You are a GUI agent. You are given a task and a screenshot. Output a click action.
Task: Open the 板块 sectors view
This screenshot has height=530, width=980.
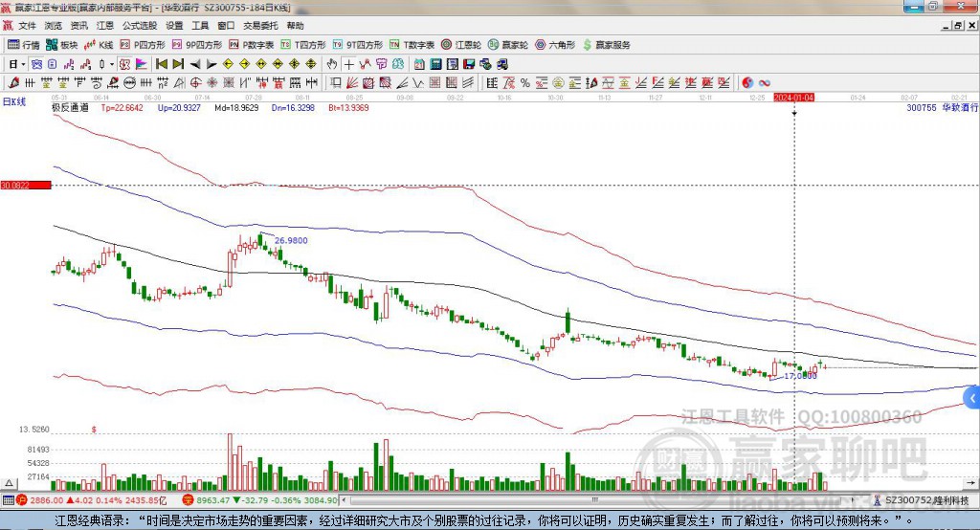(x=62, y=45)
